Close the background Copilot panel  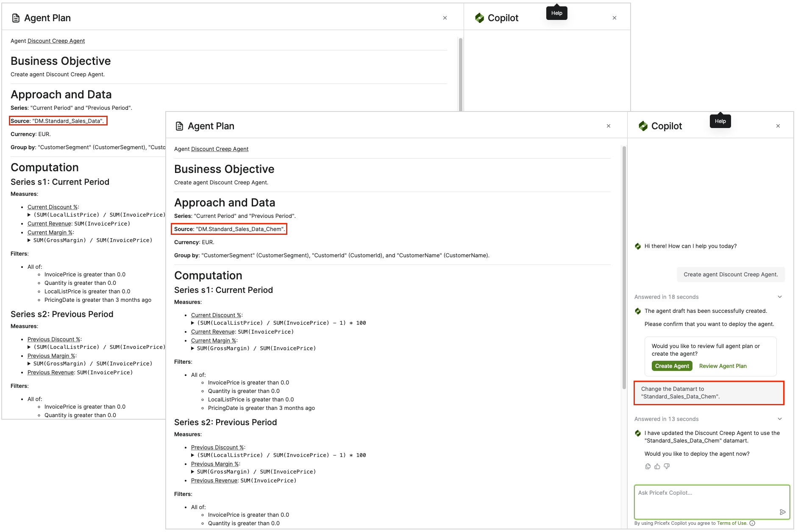click(x=614, y=18)
